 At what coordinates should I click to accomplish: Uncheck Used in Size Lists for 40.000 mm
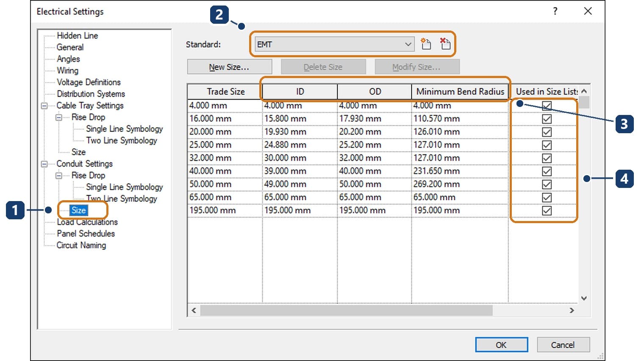(547, 171)
